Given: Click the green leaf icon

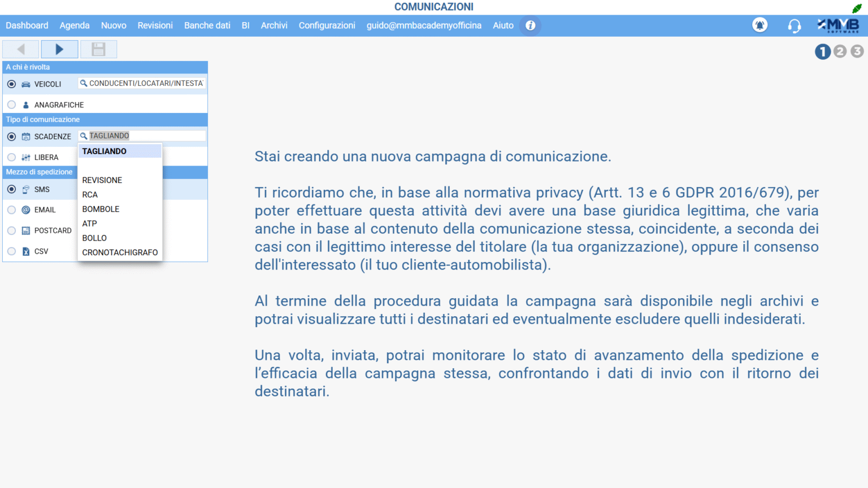Looking at the screenshot, I should coord(857,8).
